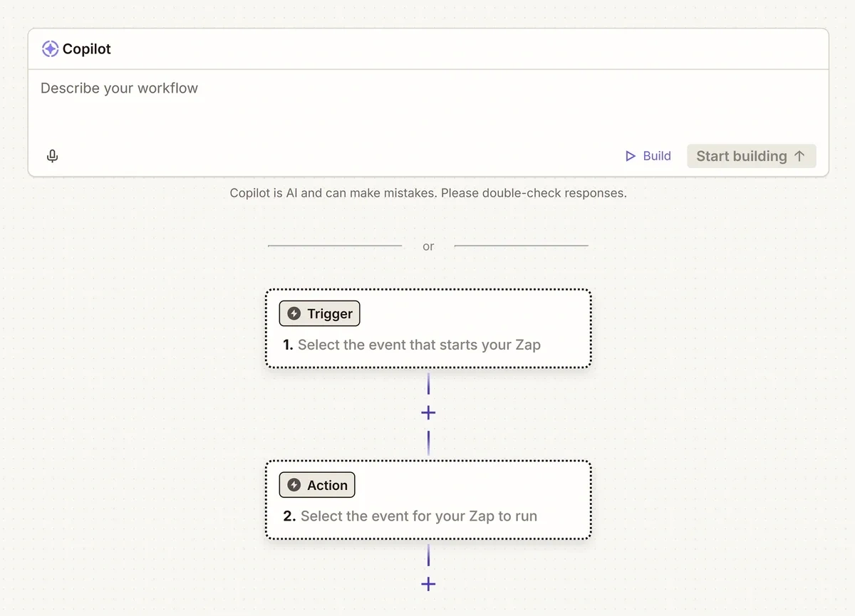Click the Copilot logo icon
Viewport: 855px width, 616px height.
click(50, 49)
